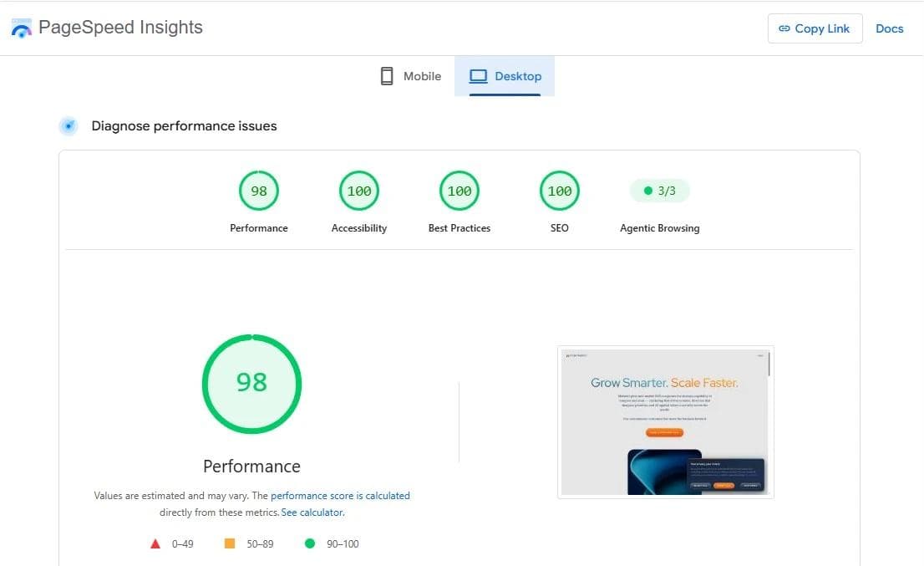Click the Performance label under small gauge
The image size is (924, 566).
(x=259, y=228)
